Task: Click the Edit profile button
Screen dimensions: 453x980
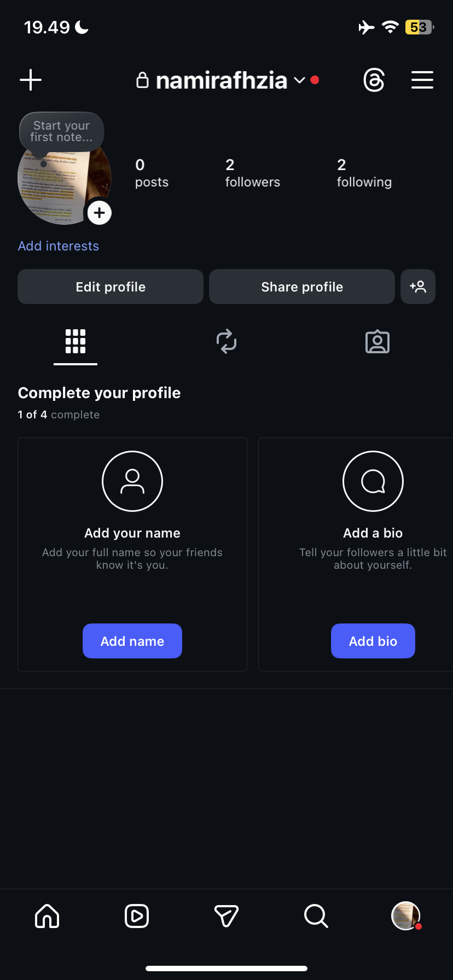Action: (x=111, y=287)
